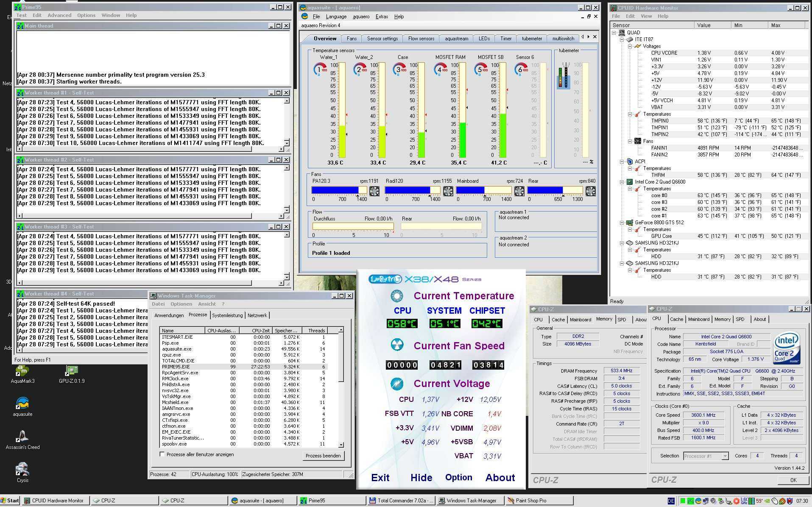Click Current Fan Speed icon in LanParty monitor
Screen dimensions: 812x507
396,345
